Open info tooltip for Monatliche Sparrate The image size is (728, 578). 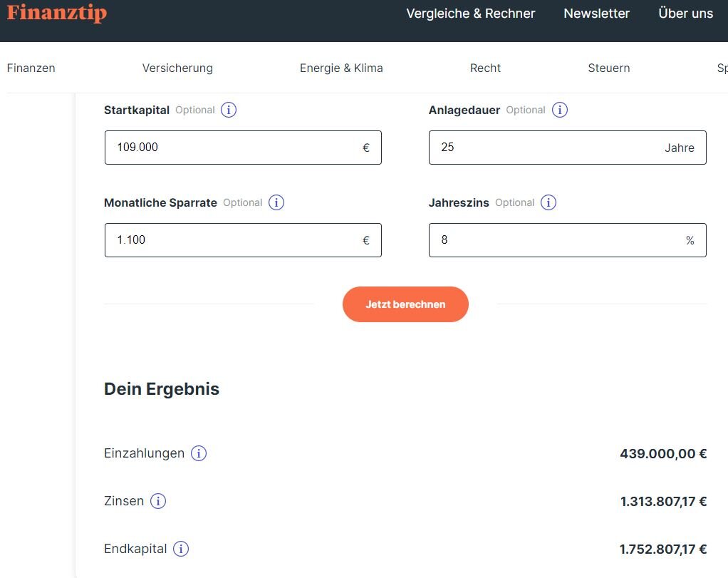(x=276, y=202)
